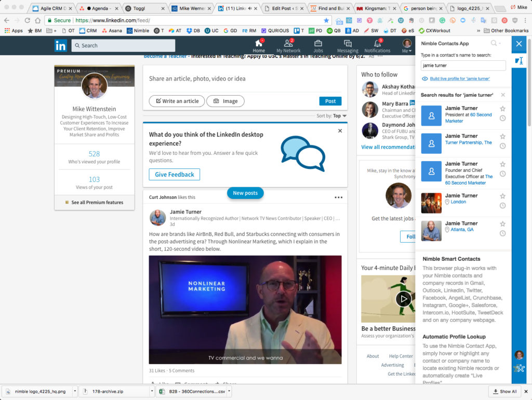Image resolution: width=532 pixels, height=400 pixels.
Task: Click the LinkedIn logo icon
Action: 61,46
